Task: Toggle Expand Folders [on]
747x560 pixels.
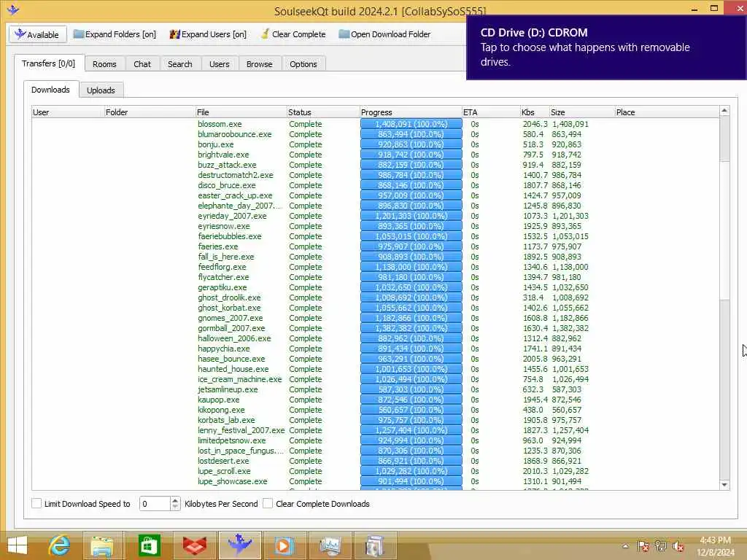Action: pyautogui.click(x=115, y=34)
